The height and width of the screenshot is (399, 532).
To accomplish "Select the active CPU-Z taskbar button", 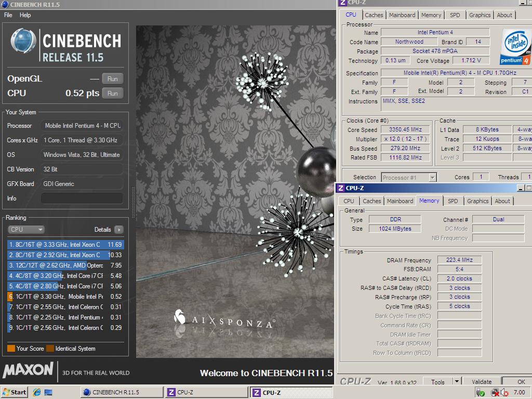I will coord(291,392).
